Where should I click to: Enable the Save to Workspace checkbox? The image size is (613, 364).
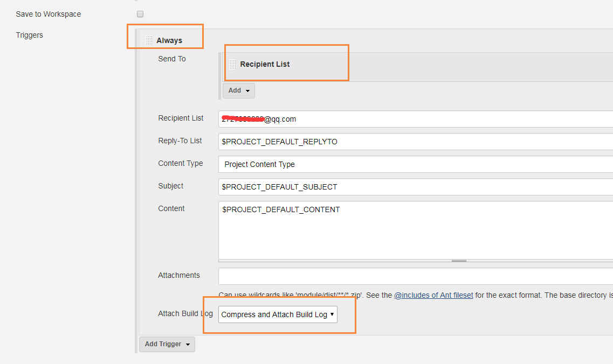tap(140, 14)
